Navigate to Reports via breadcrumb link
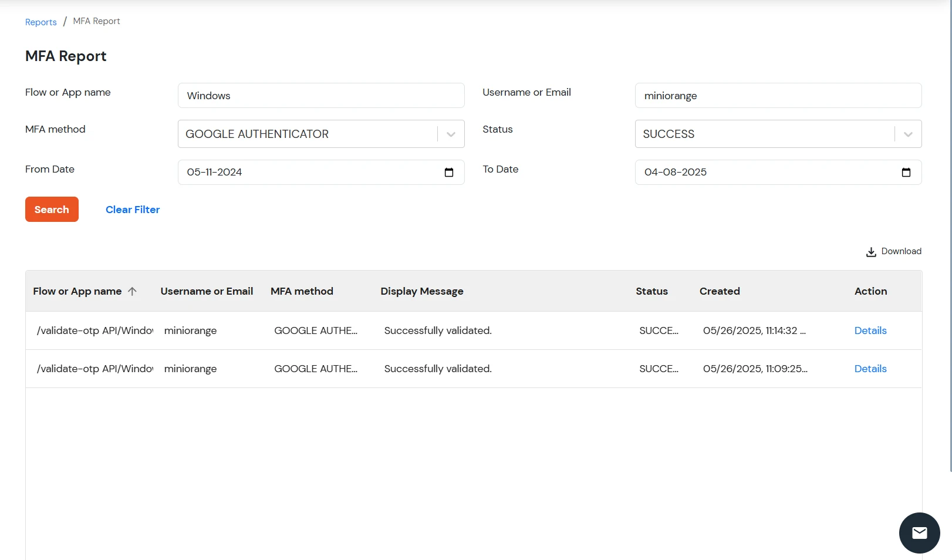Image resolution: width=952 pixels, height=560 pixels. 40,22
